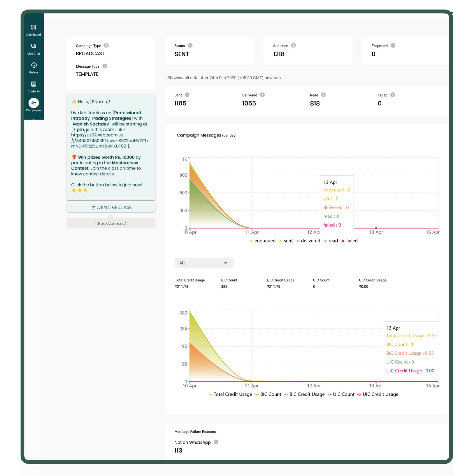Toggle UIC Credit Usage legend item
476x476 pixels.
(x=378, y=394)
